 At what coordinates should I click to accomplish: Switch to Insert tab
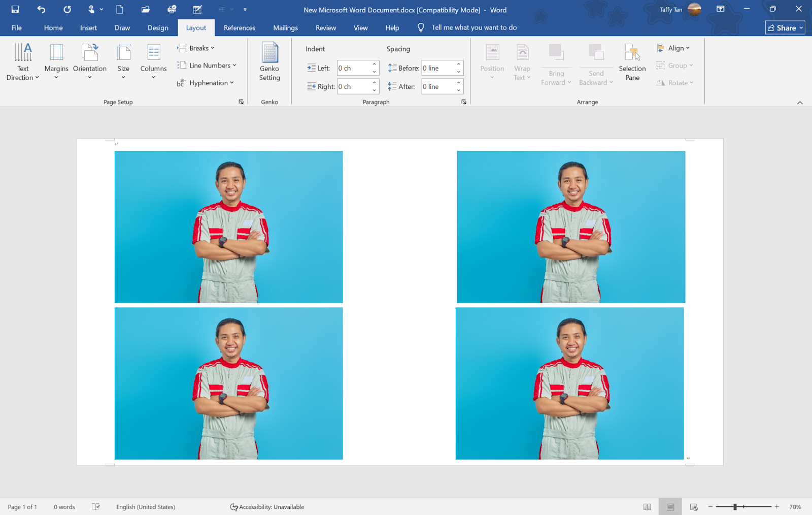[88, 28]
